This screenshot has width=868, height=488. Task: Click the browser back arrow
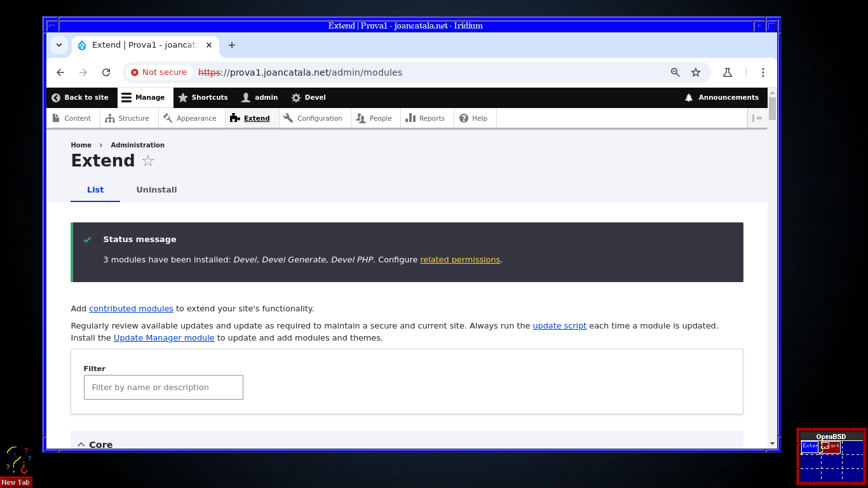click(x=60, y=72)
